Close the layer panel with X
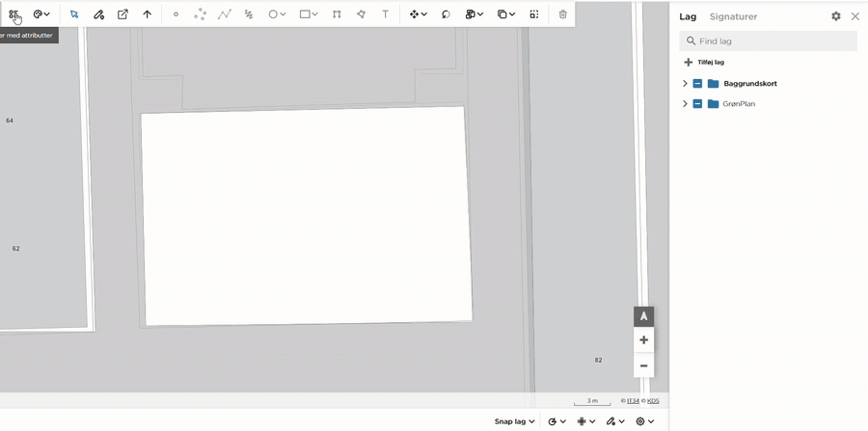 point(855,16)
